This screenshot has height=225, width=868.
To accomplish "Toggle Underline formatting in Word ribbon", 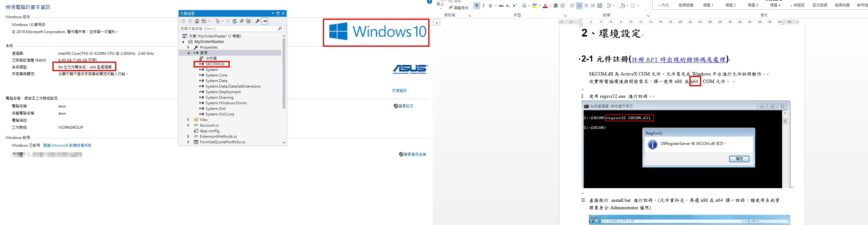I will click(490, 6).
